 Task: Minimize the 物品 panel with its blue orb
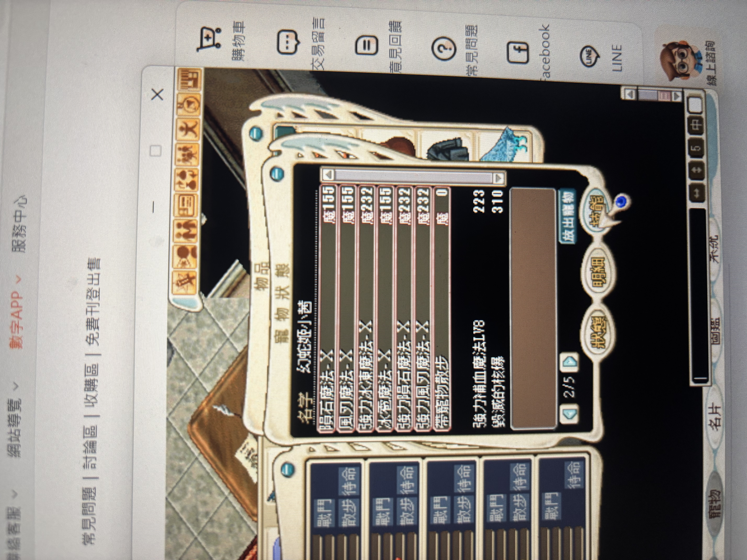256,134
